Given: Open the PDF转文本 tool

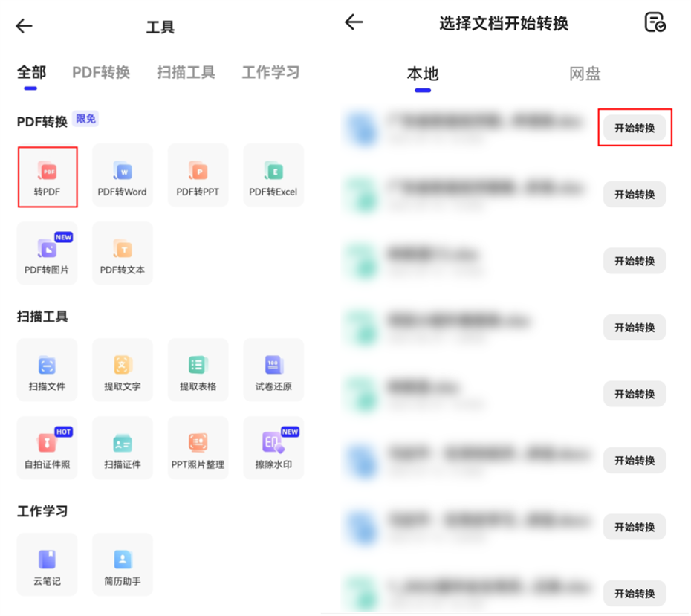Looking at the screenshot, I should click(123, 253).
